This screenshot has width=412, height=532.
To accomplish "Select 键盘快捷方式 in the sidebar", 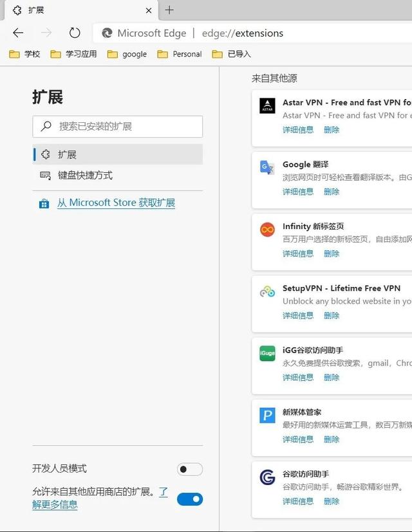I will click(118, 176).
